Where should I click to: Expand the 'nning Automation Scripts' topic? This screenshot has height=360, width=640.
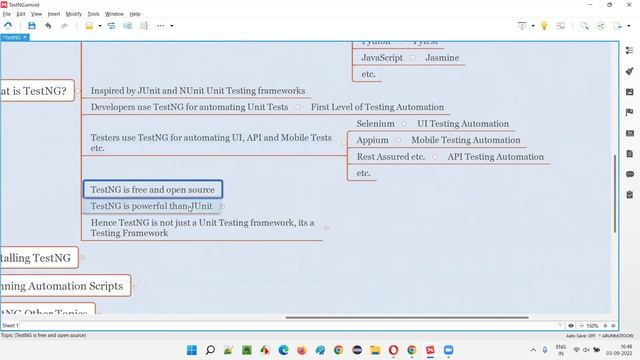(134, 286)
